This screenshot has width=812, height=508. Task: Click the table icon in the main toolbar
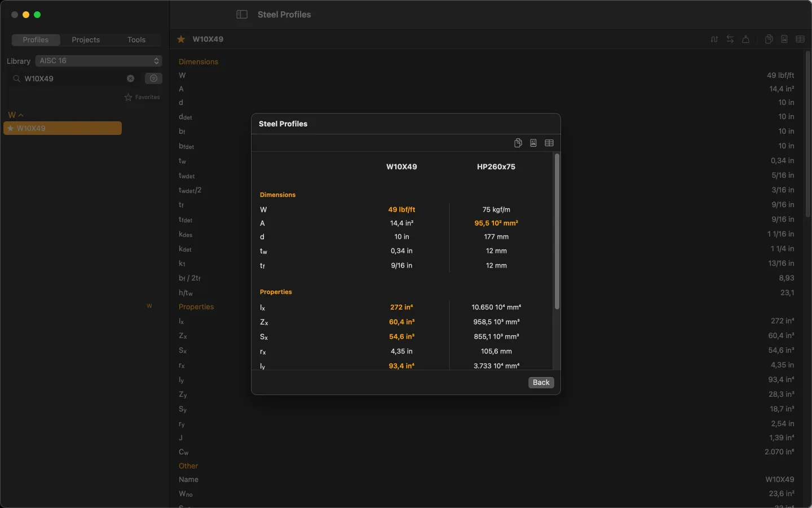800,39
